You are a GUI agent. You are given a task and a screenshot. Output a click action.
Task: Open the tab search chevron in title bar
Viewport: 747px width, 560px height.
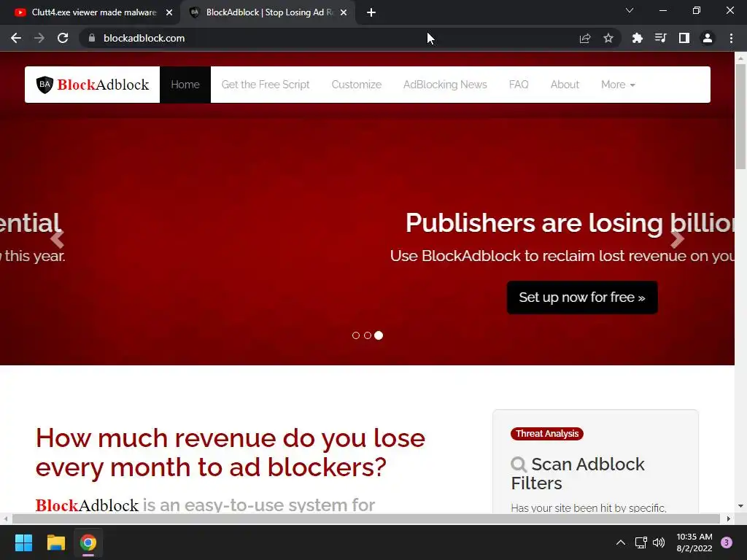tap(630, 10)
